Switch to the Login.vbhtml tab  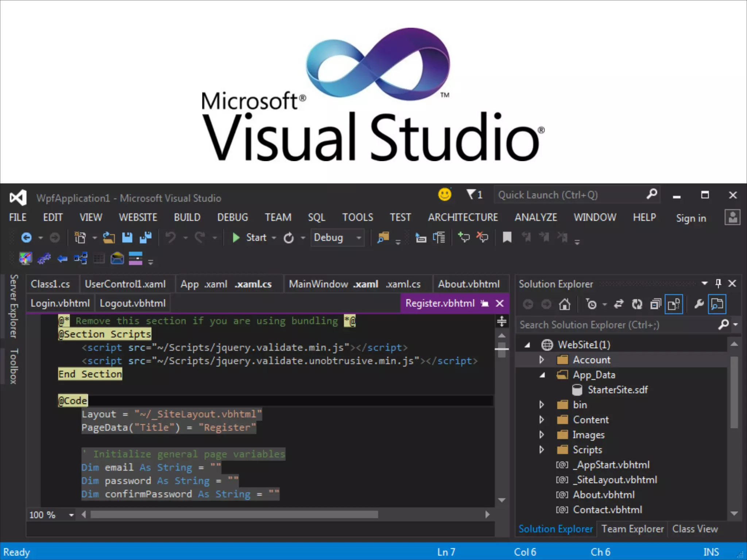60,303
